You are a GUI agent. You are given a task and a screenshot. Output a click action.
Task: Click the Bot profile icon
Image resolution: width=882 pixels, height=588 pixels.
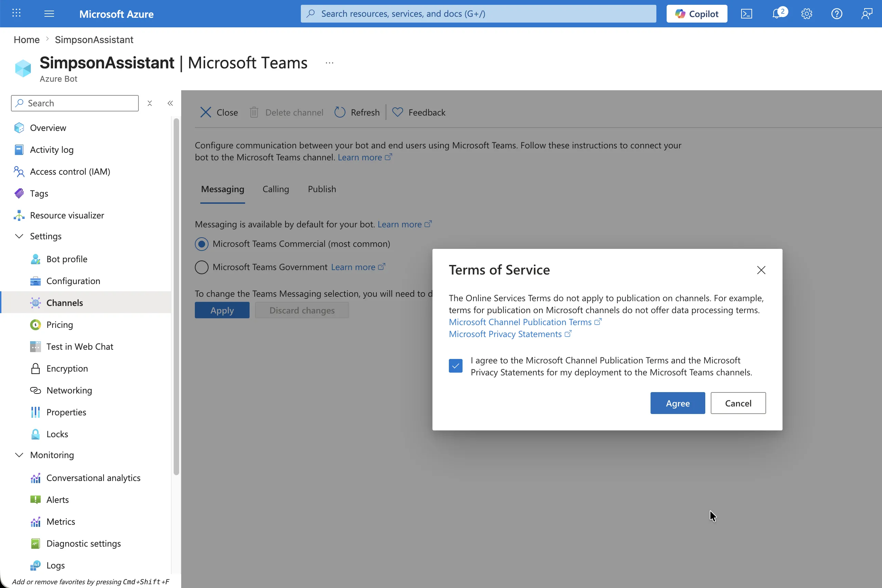35,259
